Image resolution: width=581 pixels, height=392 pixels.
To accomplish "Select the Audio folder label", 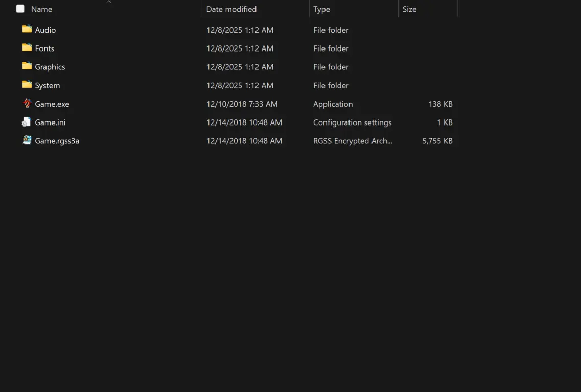I will click(45, 30).
